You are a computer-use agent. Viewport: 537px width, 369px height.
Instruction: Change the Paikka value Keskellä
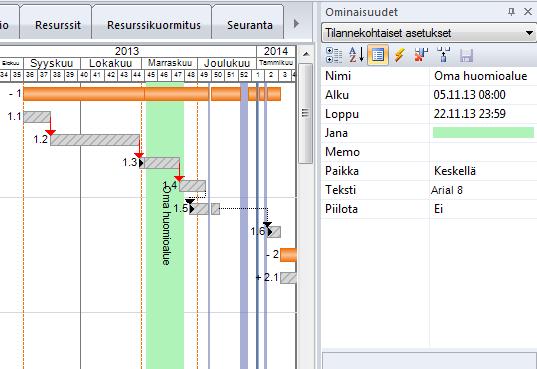click(483, 171)
